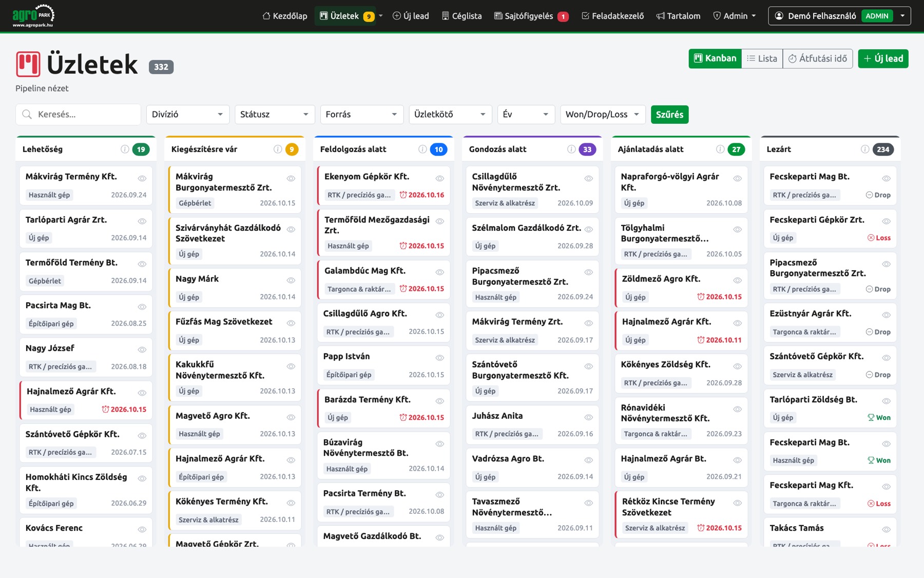Click the Keresés search field

79,114
